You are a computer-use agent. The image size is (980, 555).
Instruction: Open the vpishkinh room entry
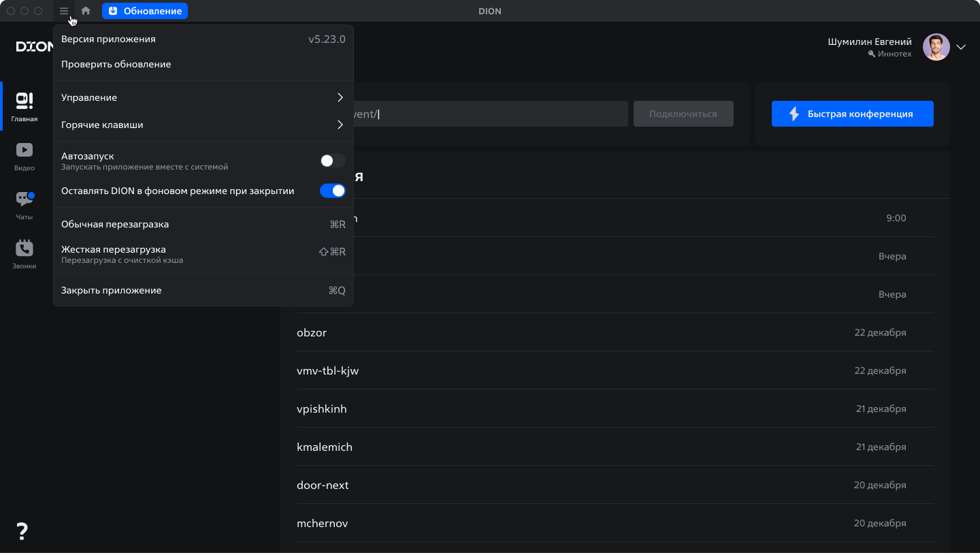coord(615,409)
